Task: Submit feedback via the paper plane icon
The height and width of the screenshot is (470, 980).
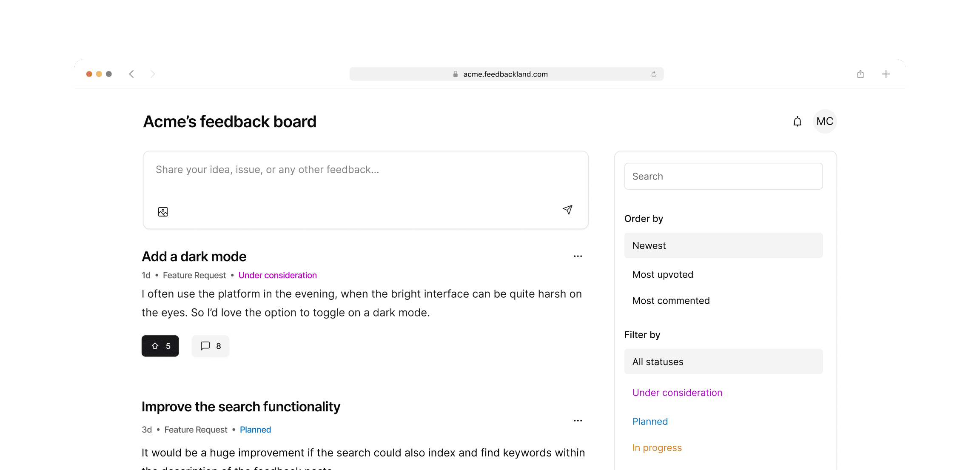Action: [568, 210]
